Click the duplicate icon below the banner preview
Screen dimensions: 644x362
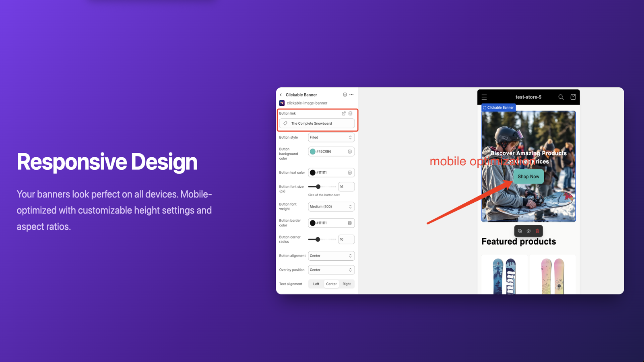pyautogui.click(x=520, y=231)
